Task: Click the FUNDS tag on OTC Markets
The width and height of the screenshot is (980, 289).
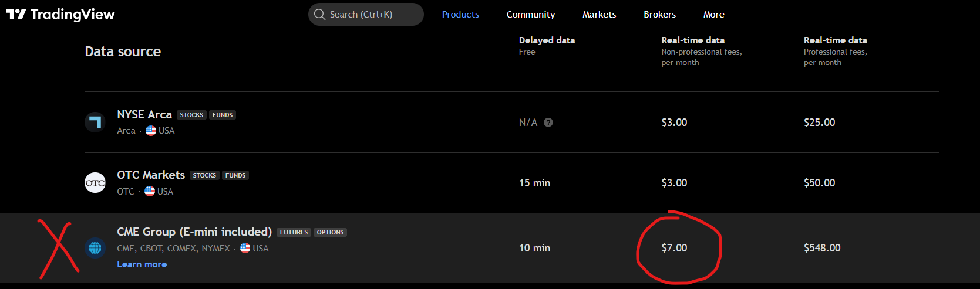Action: click(x=235, y=175)
